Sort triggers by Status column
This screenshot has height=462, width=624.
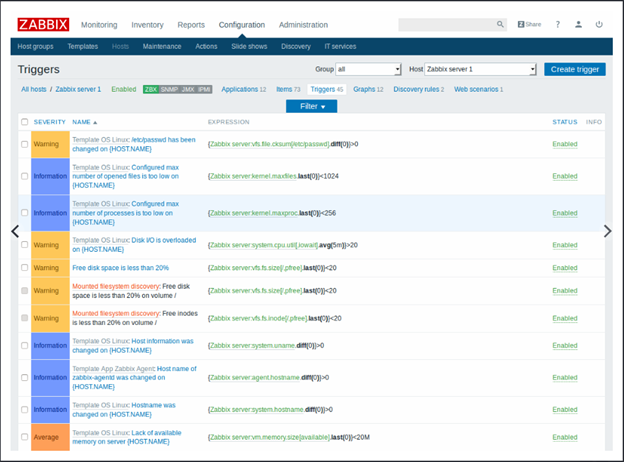click(x=564, y=122)
